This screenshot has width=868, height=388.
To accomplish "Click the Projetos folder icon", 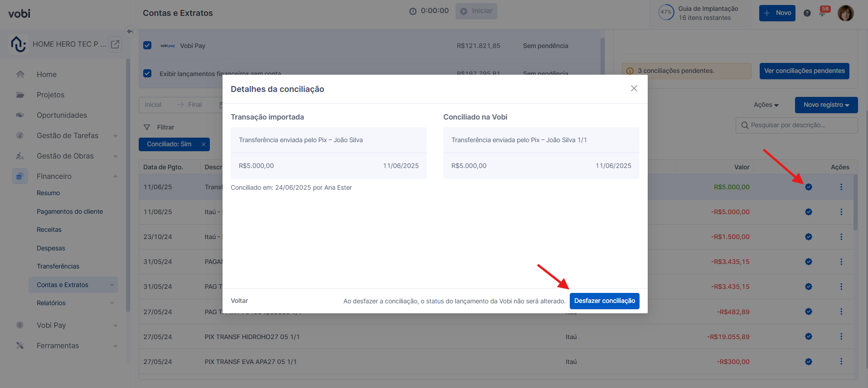I will (x=20, y=95).
